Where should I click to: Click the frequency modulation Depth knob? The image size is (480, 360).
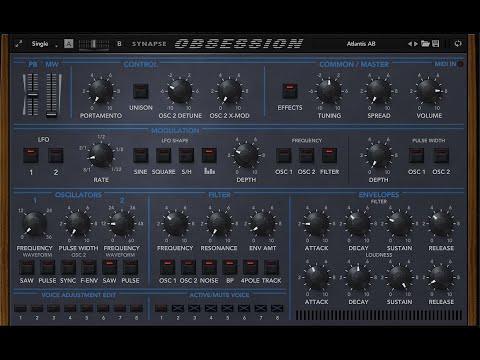246,155
